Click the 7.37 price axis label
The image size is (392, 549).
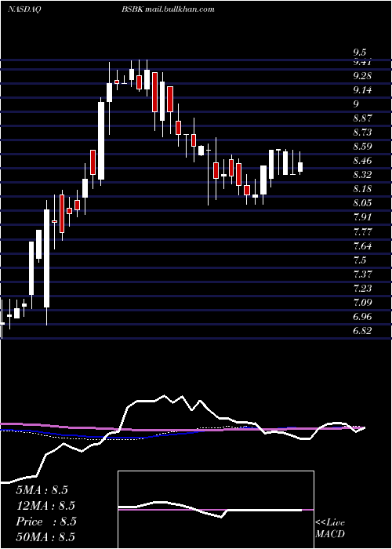(362, 274)
